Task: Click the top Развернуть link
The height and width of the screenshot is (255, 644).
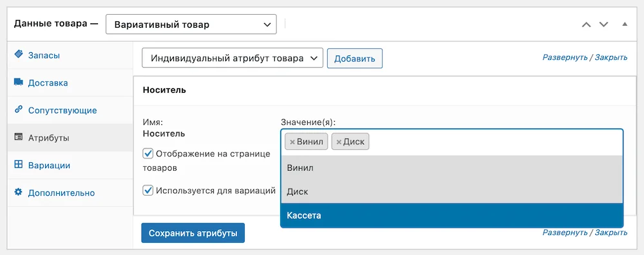Action: click(x=565, y=57)
